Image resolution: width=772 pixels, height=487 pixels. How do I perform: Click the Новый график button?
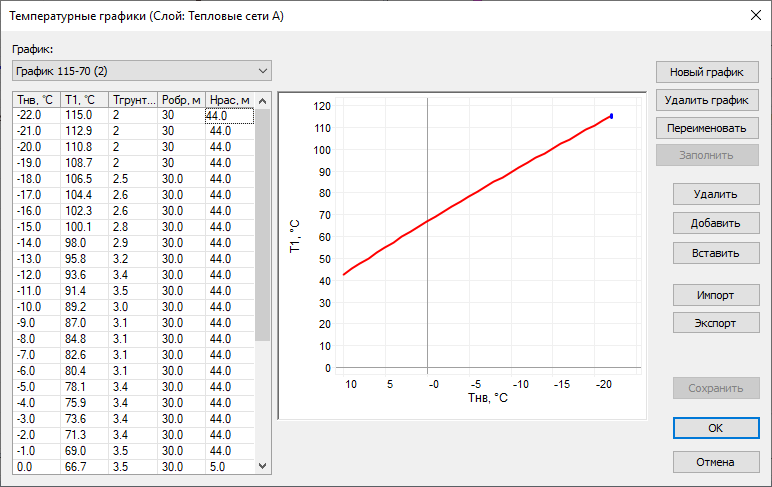(707, 72)
